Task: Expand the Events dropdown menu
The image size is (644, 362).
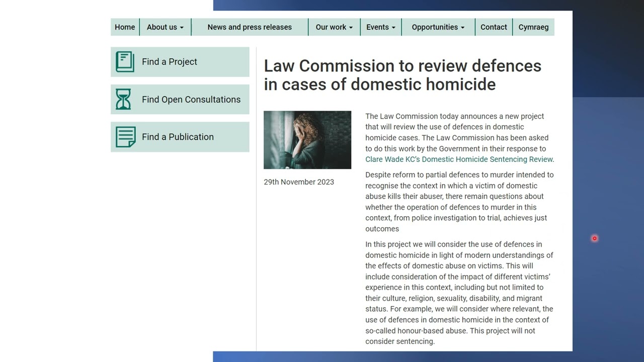Action: (x=381, y=27)
